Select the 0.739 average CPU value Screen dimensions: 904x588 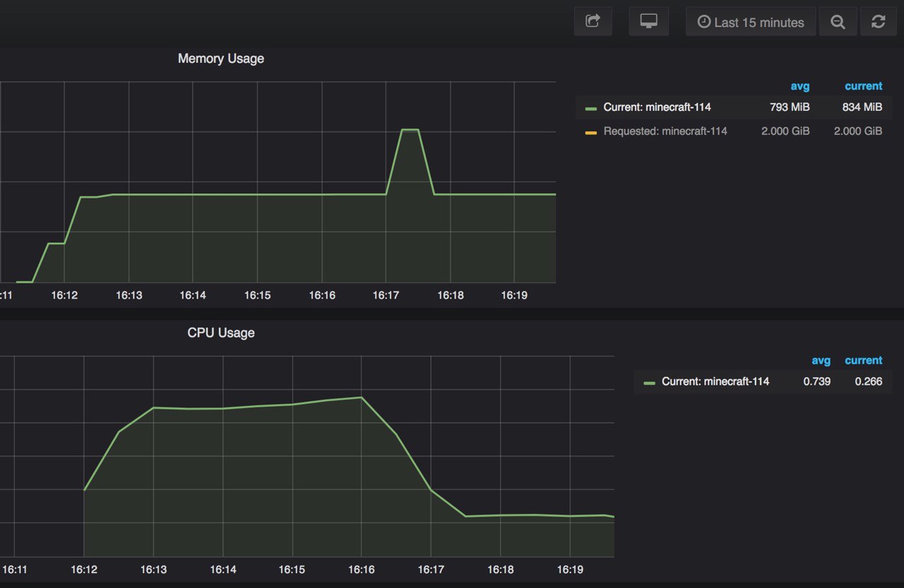coord(817,381)
